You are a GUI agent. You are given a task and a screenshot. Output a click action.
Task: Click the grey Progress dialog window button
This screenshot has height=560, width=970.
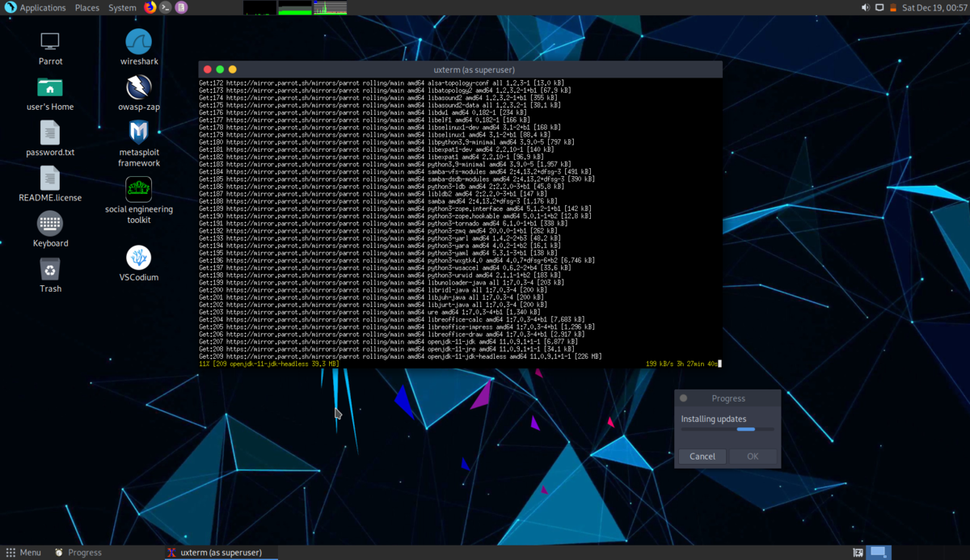click(x=684, y=398)
